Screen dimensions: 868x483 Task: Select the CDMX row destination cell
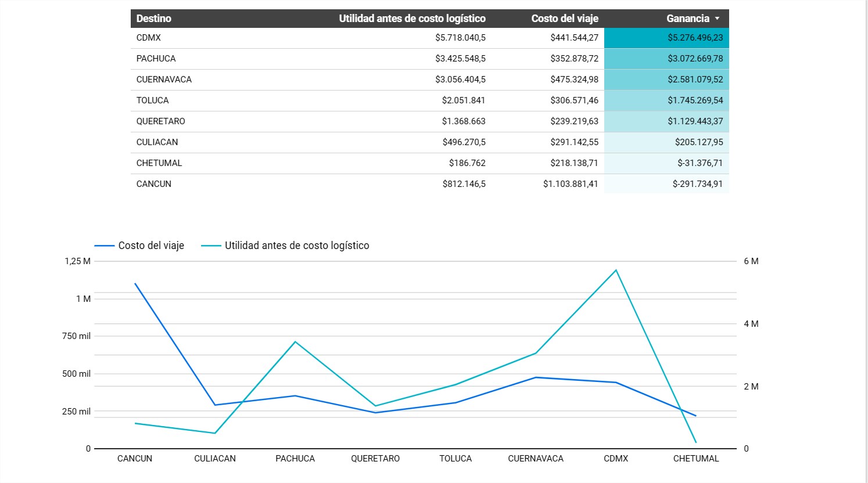pos(149,38)
